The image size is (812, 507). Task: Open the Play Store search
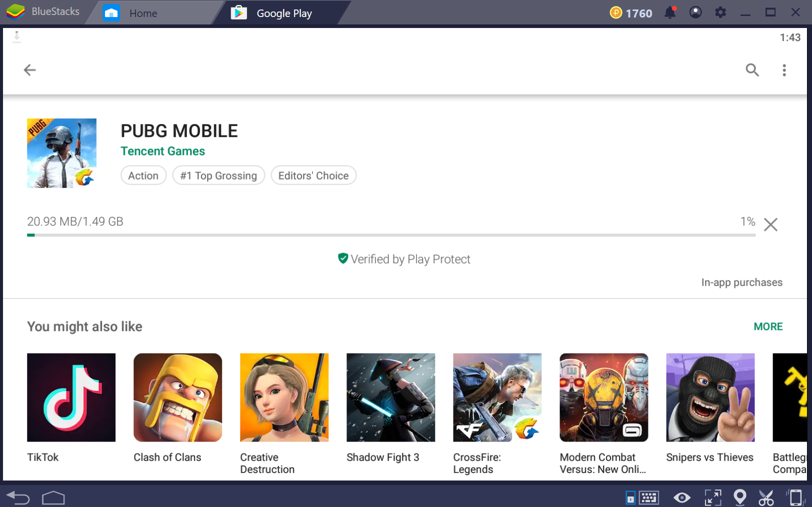coord(752,70)
